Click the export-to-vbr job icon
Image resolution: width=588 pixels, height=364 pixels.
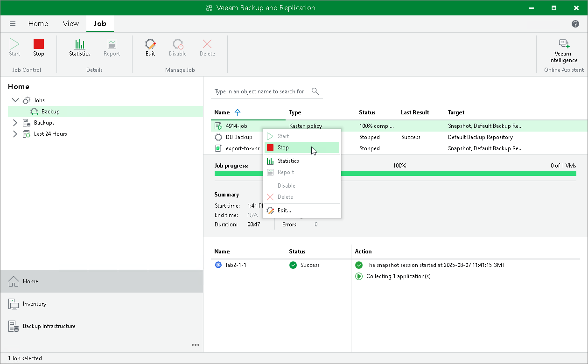(x=218, y=148)
